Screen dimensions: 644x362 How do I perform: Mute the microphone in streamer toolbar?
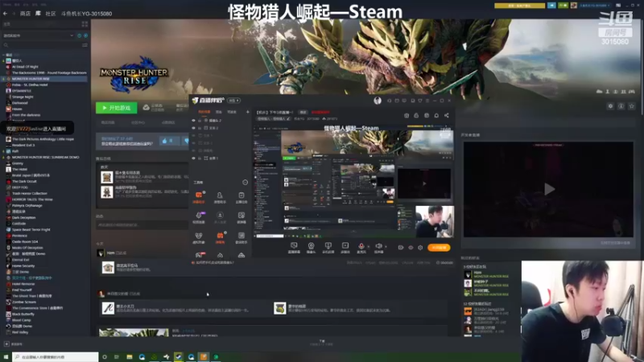[361, 247]
